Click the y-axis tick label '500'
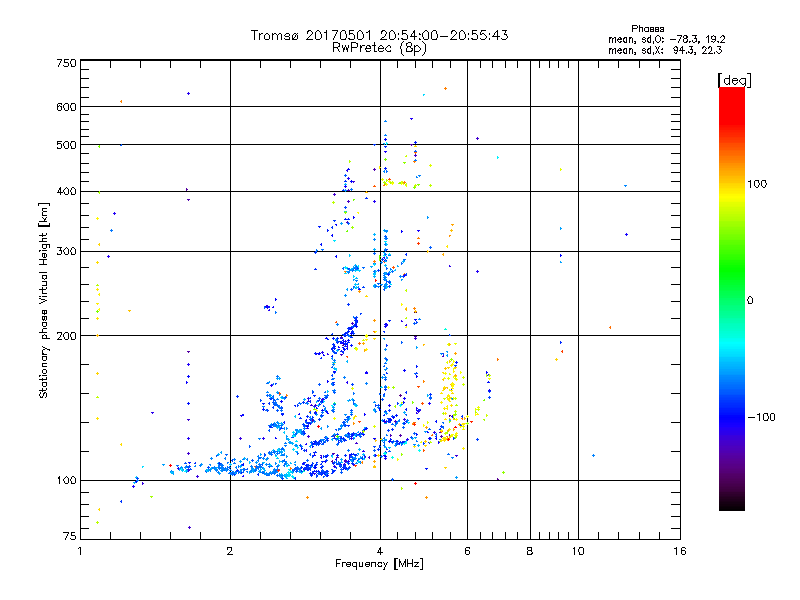This screenshot has height=600, width=800. tap(66, 145)
